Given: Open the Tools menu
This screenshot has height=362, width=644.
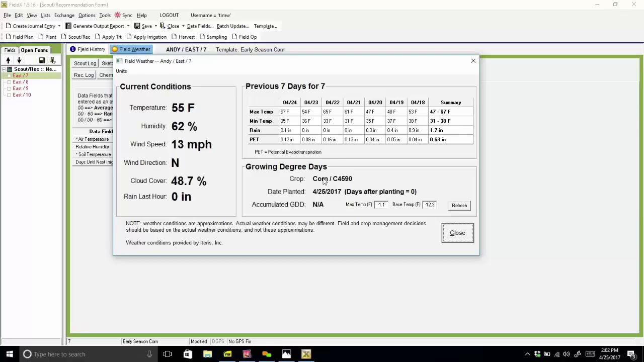Looking at the screenshot, I should 105,15.
